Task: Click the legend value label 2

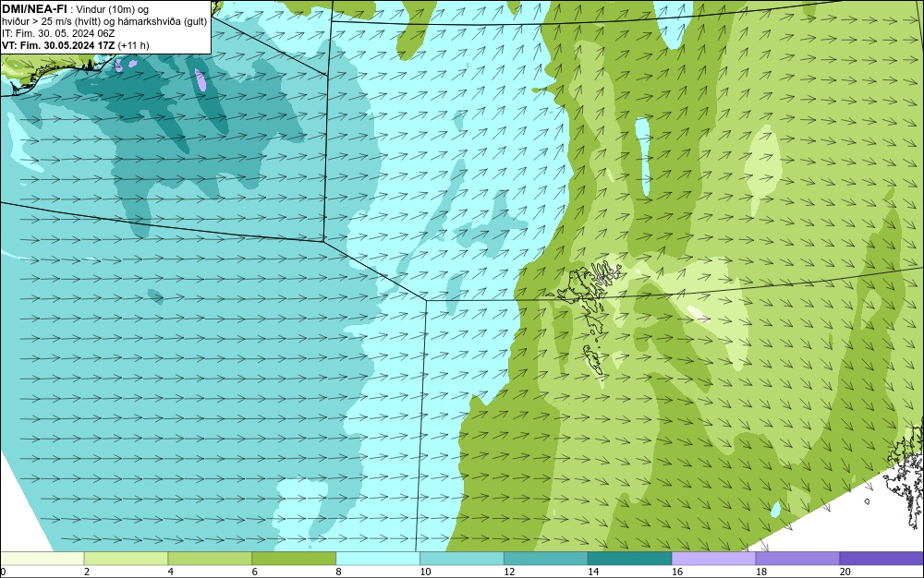Action: click(87, 572)
